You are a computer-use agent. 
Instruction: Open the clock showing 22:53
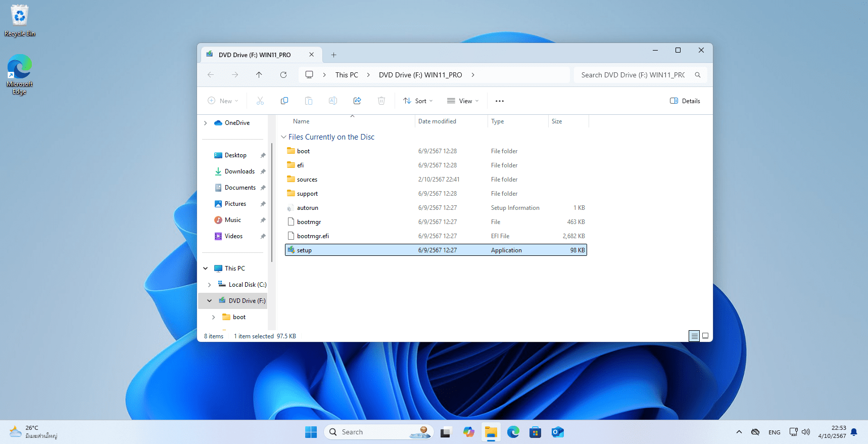point(832,432)
